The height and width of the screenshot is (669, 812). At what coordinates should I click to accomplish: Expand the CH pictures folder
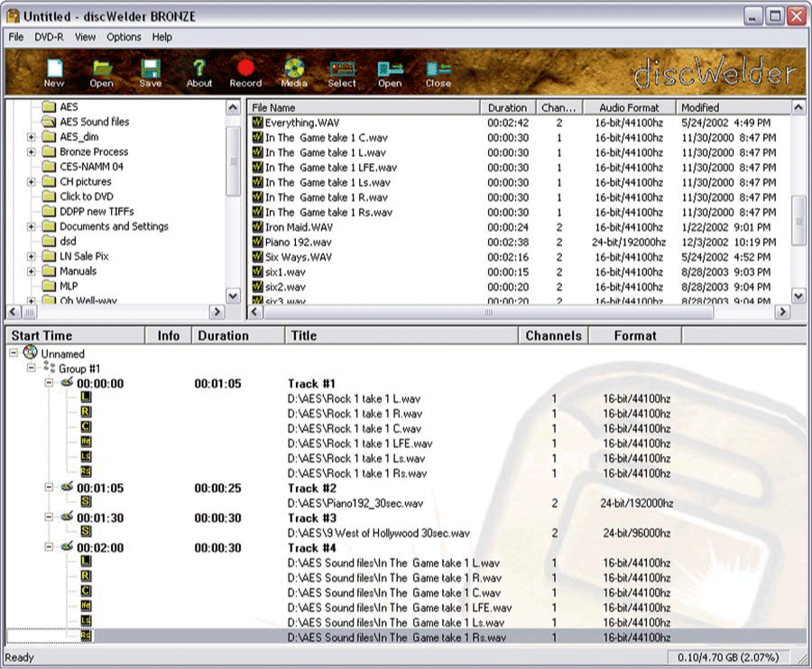(x=31, y=182)
